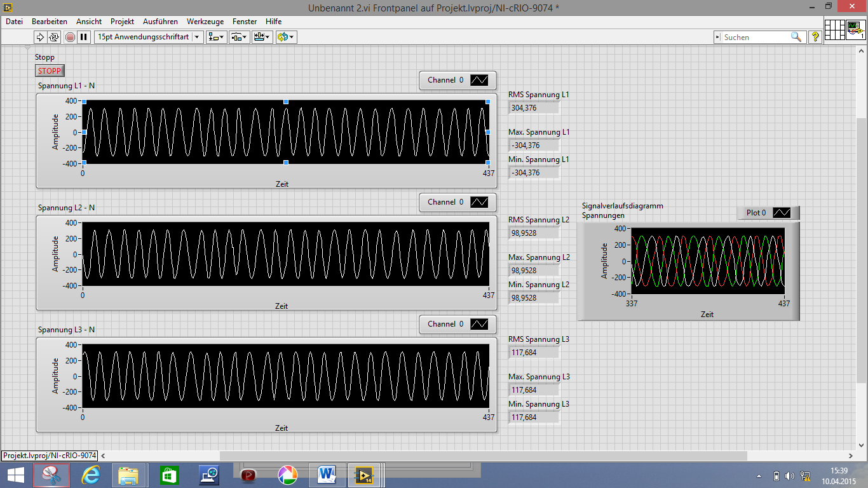Open the Werkzeuge menu
This screenshot has height=488, width=868.
(x=205, y=22)
